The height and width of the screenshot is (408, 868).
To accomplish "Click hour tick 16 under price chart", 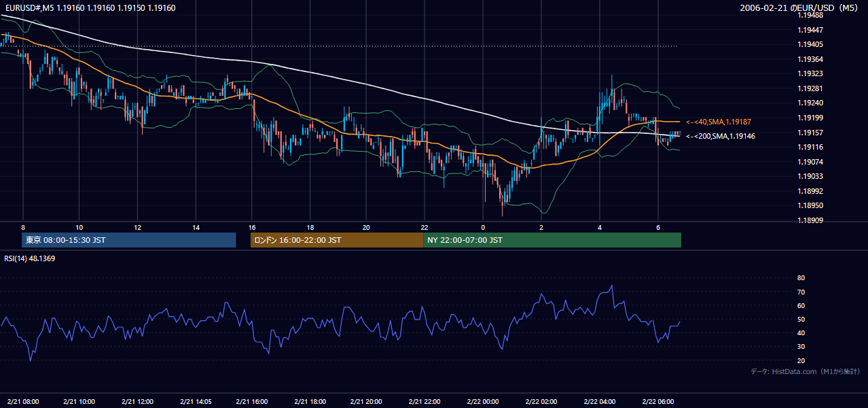I will (252, 227).
